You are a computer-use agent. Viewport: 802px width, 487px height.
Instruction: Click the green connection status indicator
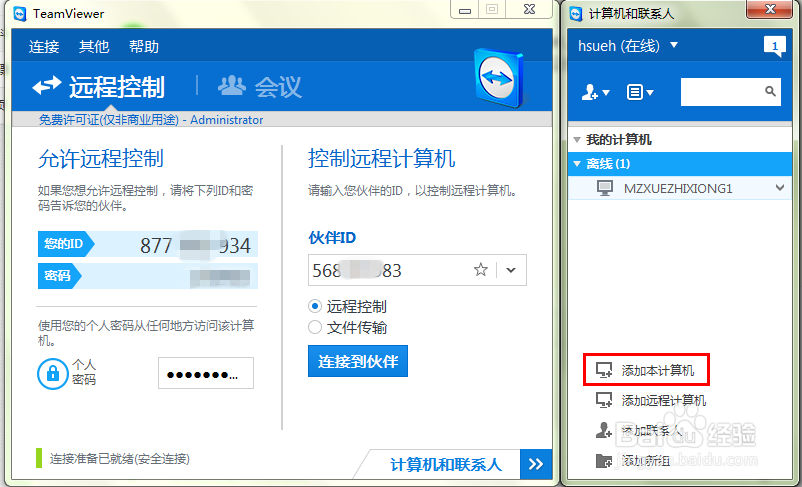click(39, 458)
